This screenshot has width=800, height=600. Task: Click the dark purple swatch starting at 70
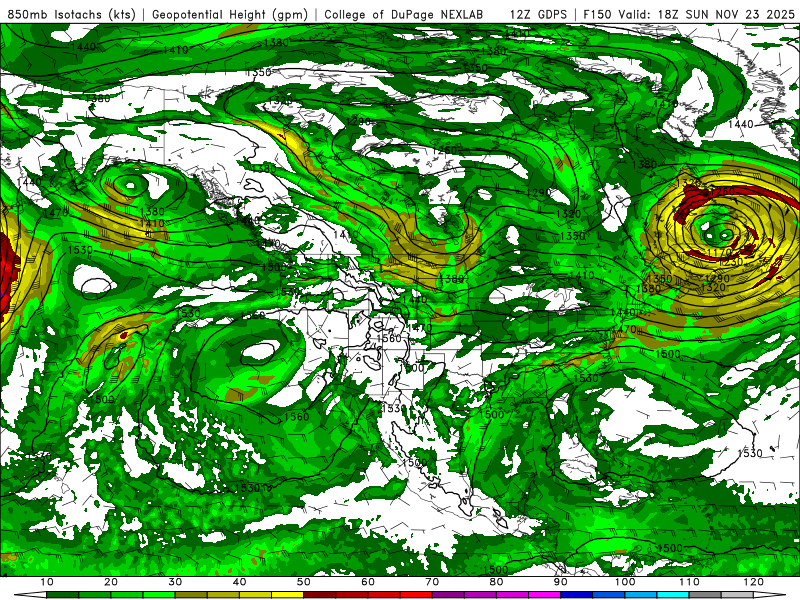point(448,595)
